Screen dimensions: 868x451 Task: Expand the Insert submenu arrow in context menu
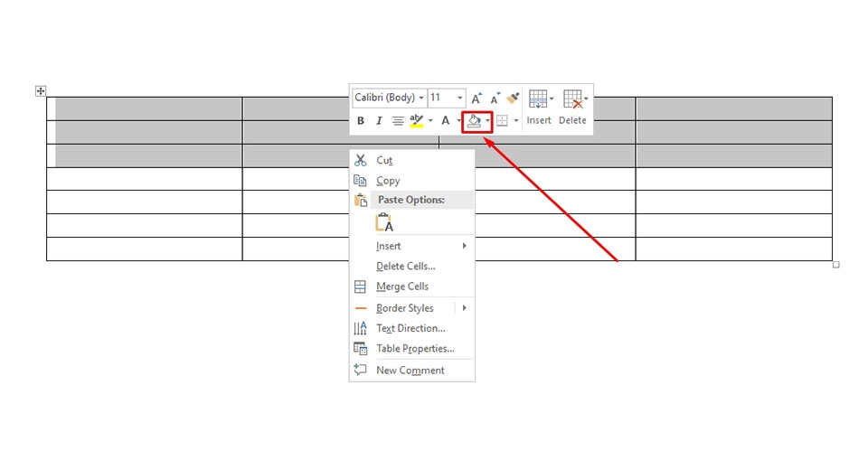point(465,246)
